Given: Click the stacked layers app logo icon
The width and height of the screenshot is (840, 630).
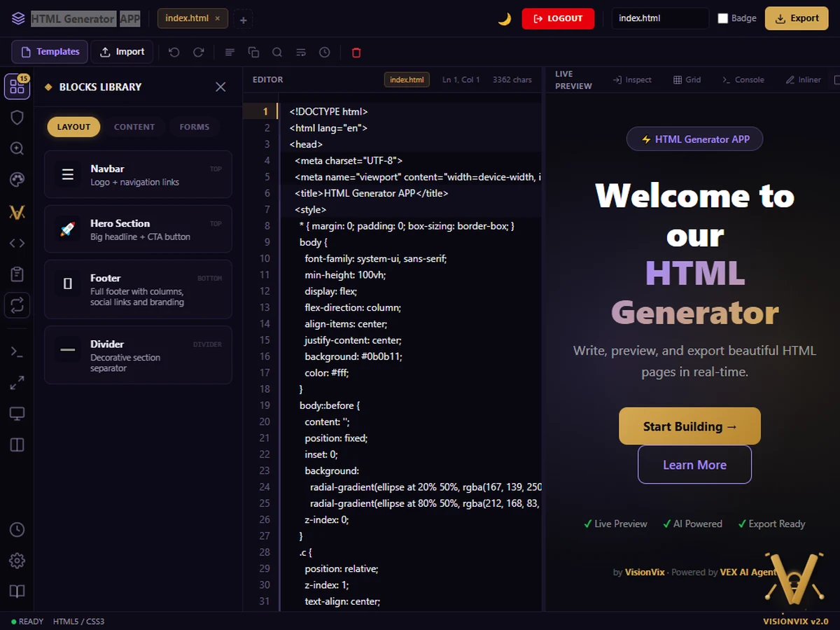Looking at the screenshot, I should pyautogui.click(x=18, y=19).
